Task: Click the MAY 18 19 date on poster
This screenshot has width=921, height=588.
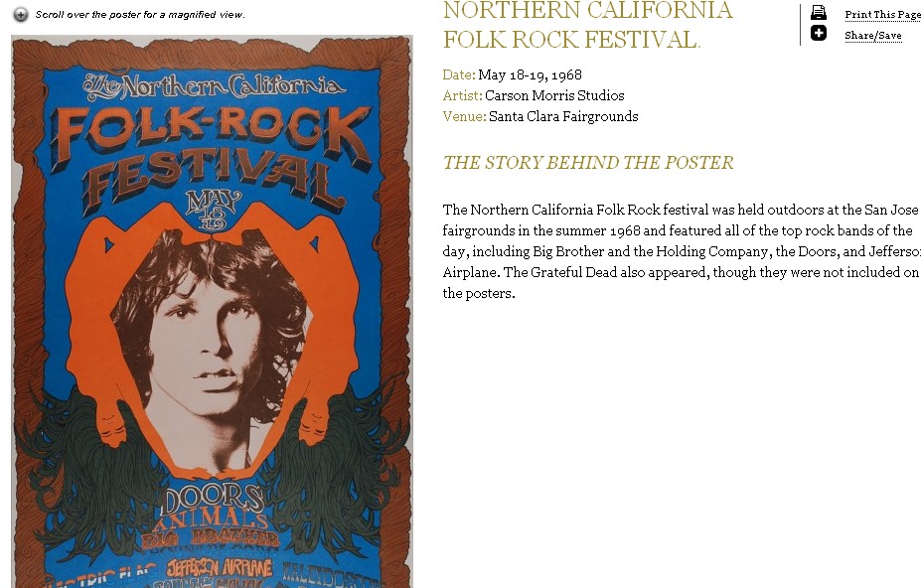Action: coord(214,210)
